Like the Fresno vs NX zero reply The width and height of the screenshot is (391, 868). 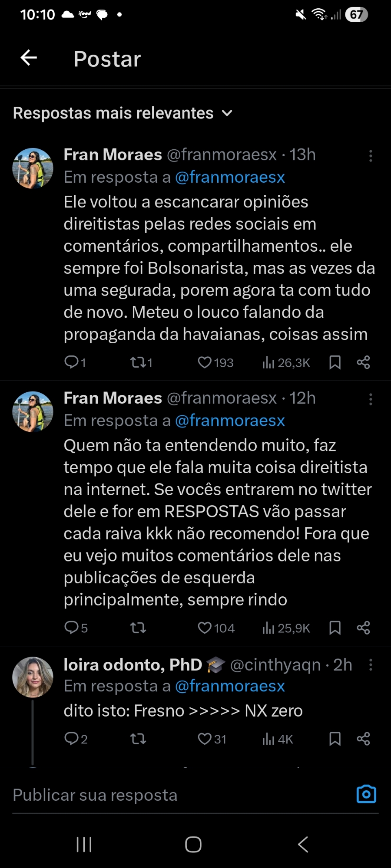[x=205, y=739]
